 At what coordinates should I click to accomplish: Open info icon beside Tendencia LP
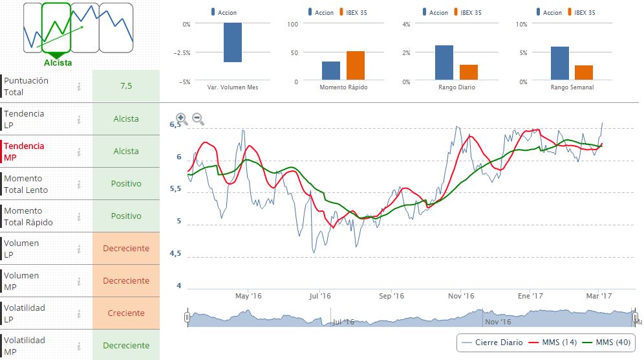point(79,119)
